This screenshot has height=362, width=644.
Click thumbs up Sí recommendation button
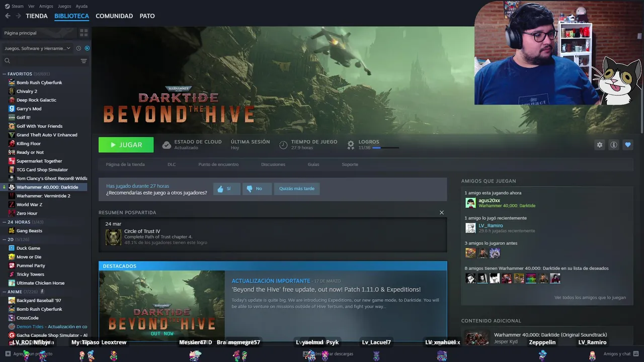point(226,189)
